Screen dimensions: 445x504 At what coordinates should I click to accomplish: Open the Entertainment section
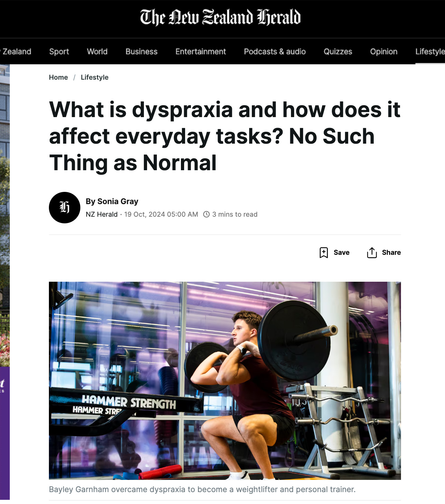[x=200, y=51]
